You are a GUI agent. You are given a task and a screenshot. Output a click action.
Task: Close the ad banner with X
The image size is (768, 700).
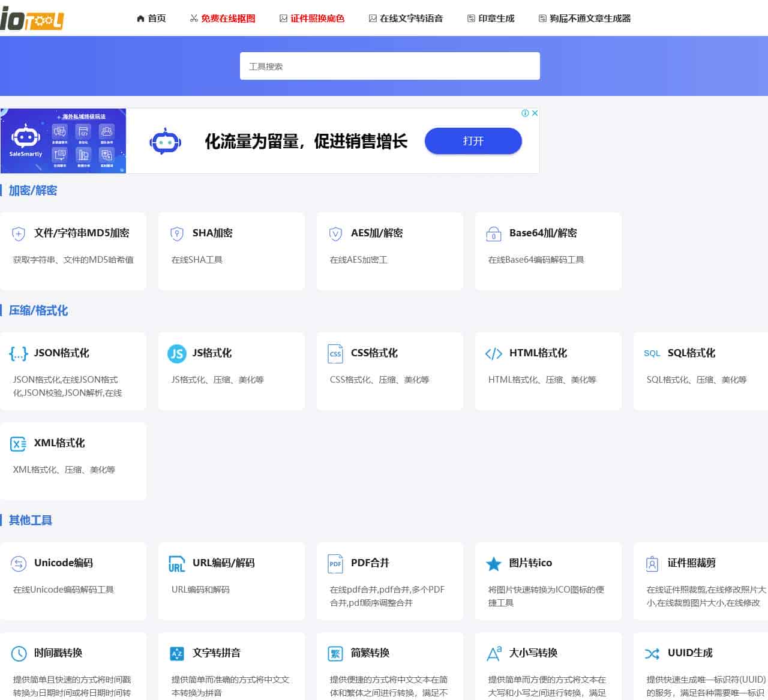click(535, 113)
